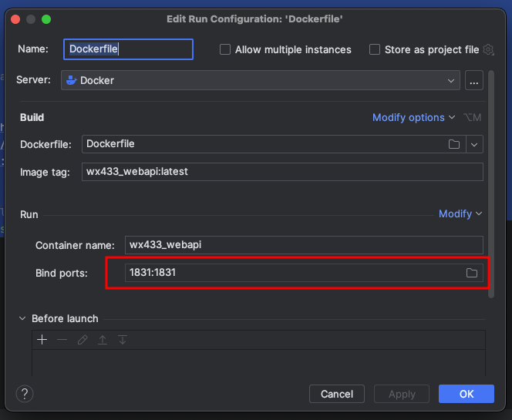Click the Apply button
The image size is (512, 420).
click(x=402, y=394)
